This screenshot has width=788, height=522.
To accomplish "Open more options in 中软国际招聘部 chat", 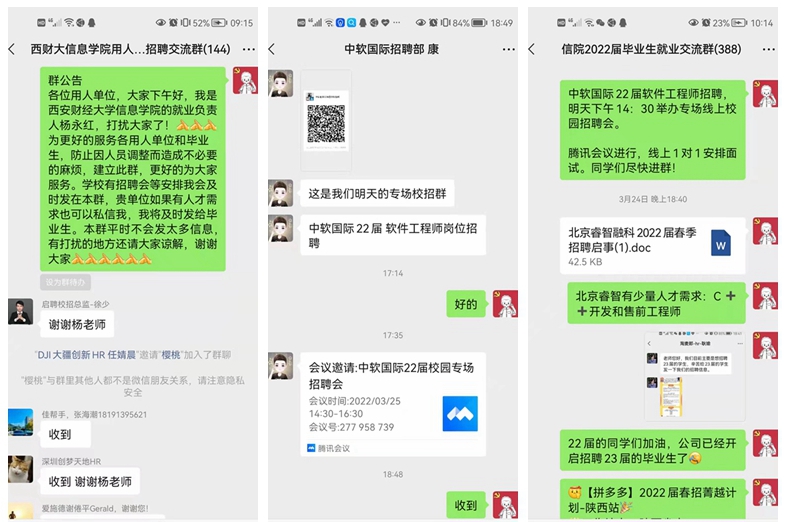I will pos(509,49).
